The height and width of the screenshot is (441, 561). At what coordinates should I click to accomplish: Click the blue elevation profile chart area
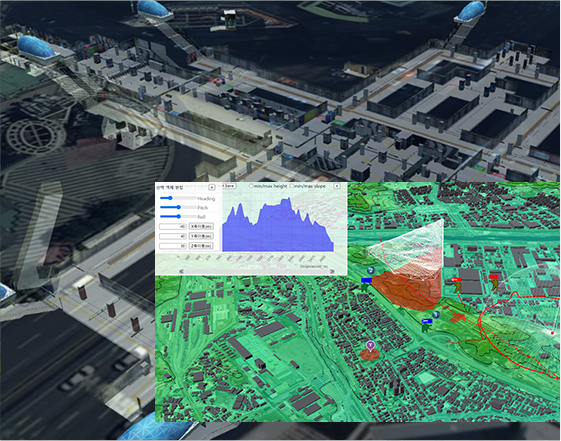pos(278,229)
